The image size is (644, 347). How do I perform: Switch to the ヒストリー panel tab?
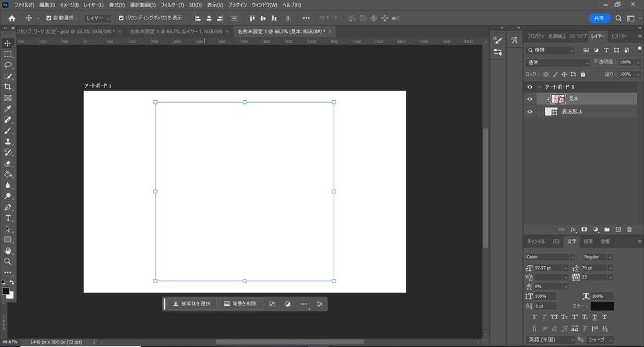pos(619,36)
